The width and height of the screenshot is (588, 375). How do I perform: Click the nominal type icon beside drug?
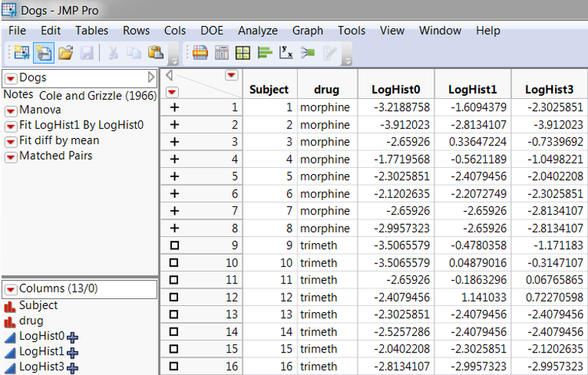pos(10,321)
